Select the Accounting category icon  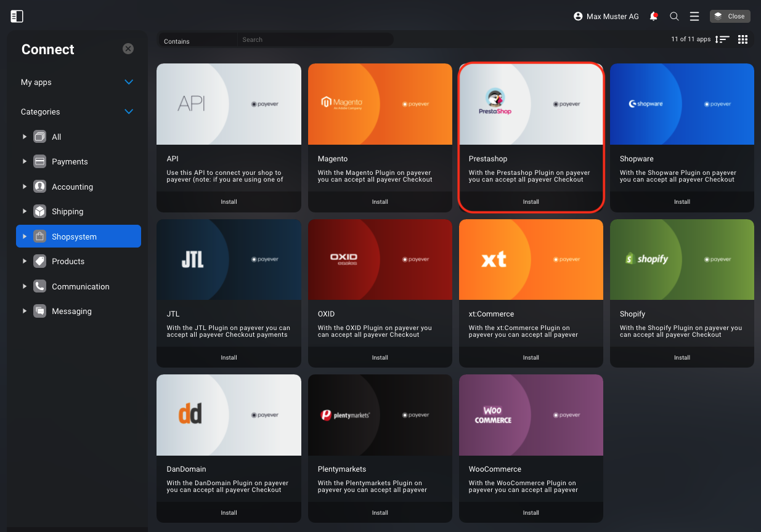click(40, 187)
